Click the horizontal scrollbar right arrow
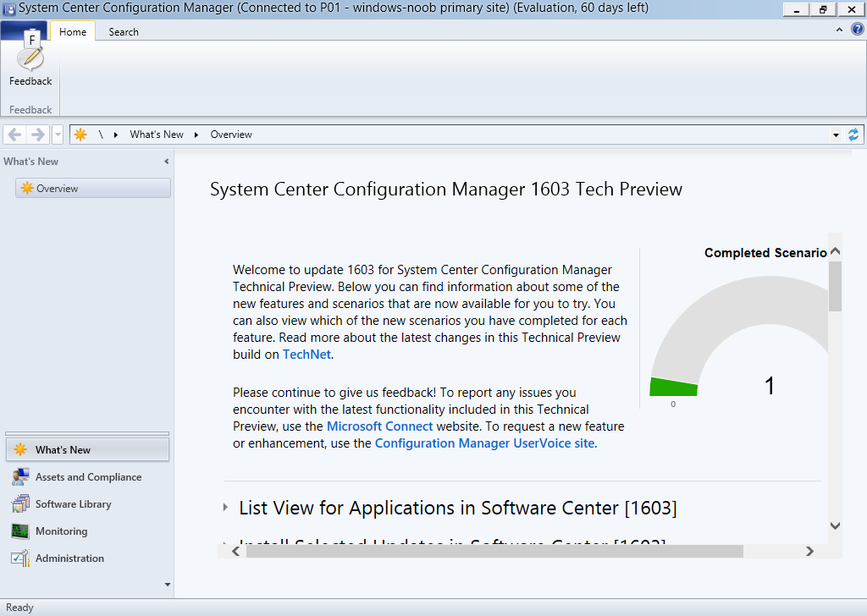Screen dimensions: 867x616 [809, 552]
